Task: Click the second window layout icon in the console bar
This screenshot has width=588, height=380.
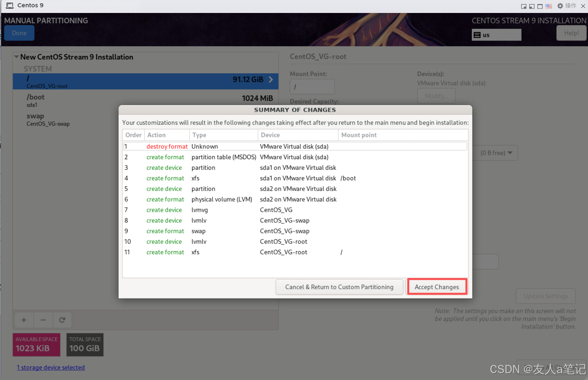Action: (532, 6)
